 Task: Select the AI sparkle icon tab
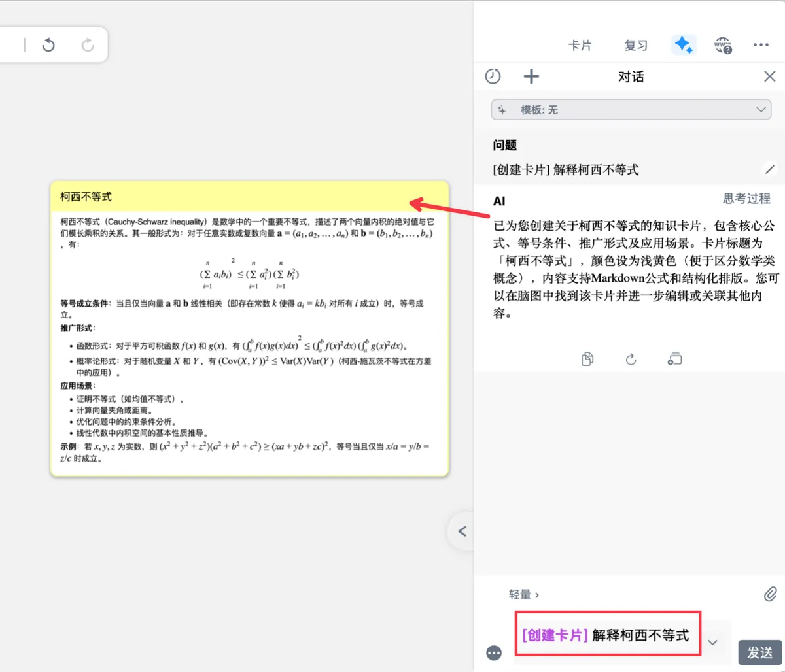684,44
